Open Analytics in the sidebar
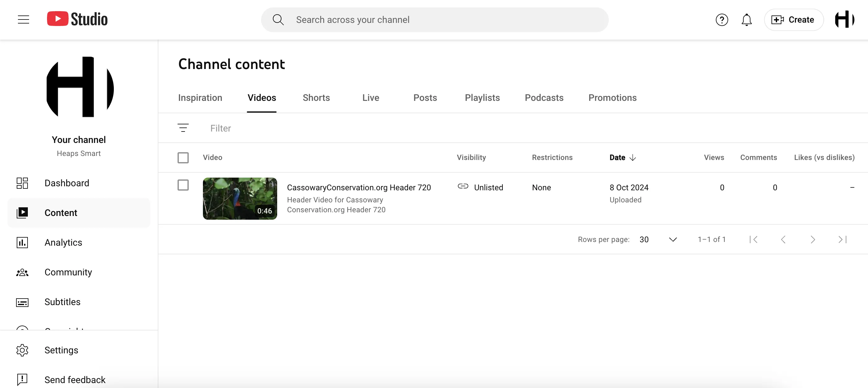Image resolution: width=868 pixels, height=388 pixels. pos(79,242)
